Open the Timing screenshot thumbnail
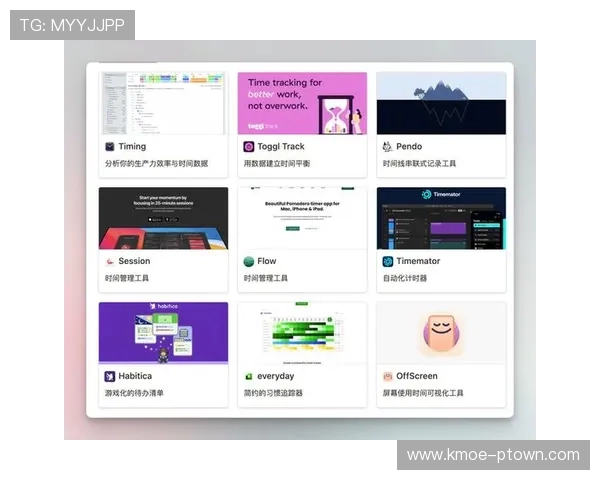The height and width of the screenshot is (480, 600). 163,103
